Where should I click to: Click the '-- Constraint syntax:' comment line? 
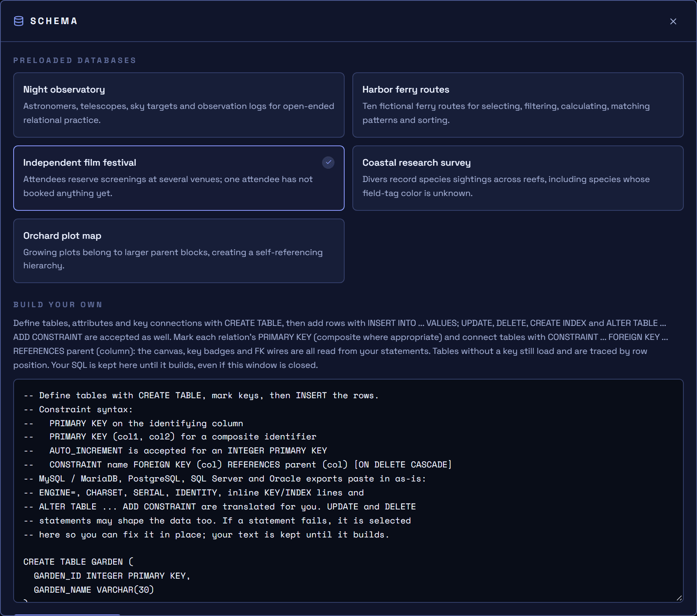pos(78,409)
